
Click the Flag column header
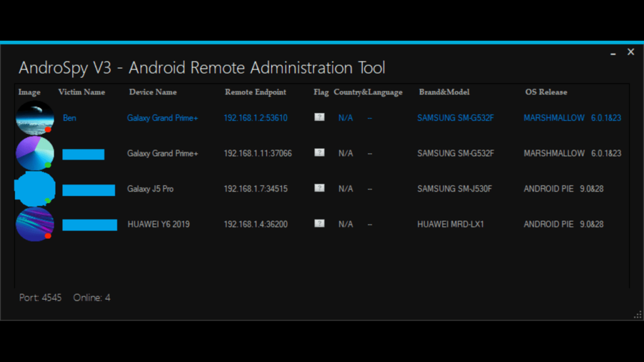pyautogui.click(x=321, y=92)
